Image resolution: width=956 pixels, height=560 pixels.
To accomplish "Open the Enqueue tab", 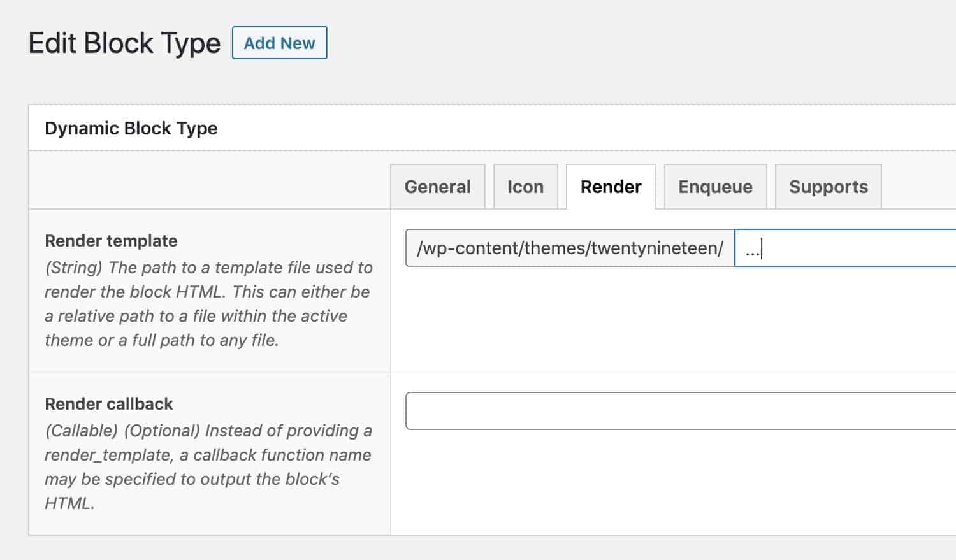I will click(x=714, y=187).
